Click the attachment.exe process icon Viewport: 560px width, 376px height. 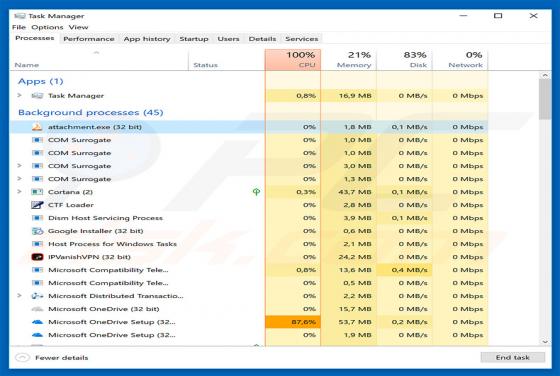click(x=37, y=127)
